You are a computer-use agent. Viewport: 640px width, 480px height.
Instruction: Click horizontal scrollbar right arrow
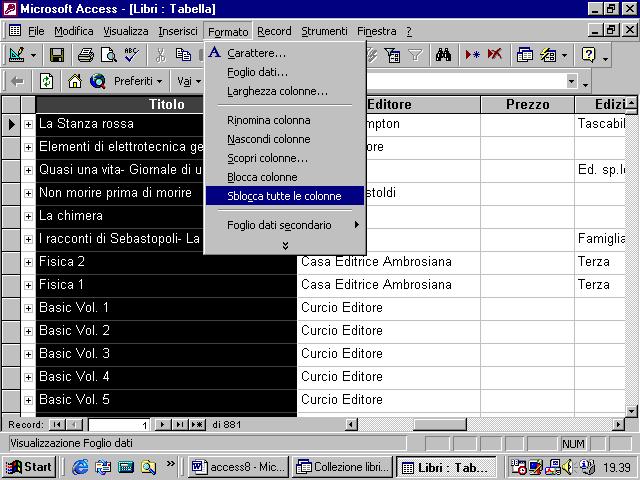[x=618, y=424]
